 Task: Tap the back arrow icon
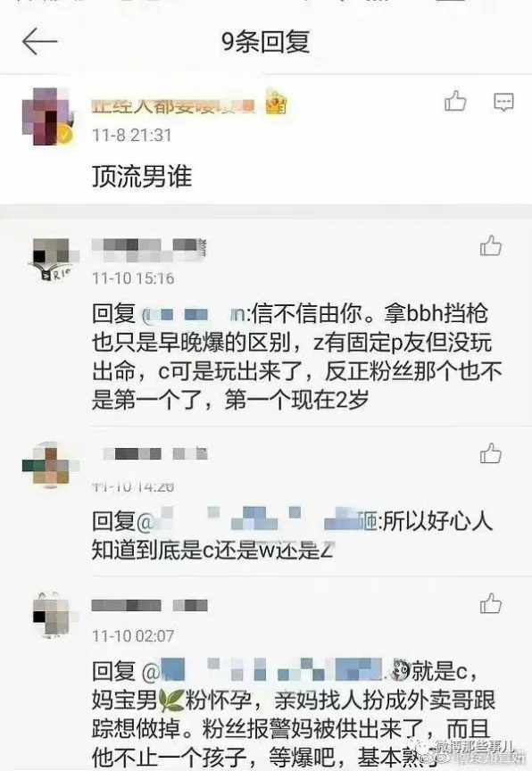[x=40, y=41]
